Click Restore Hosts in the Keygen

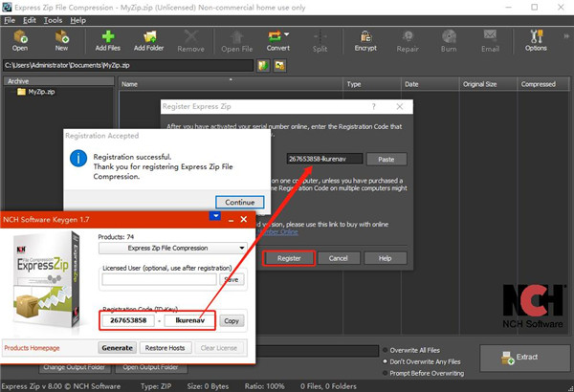pyautogui.click(x=165, y=348)
